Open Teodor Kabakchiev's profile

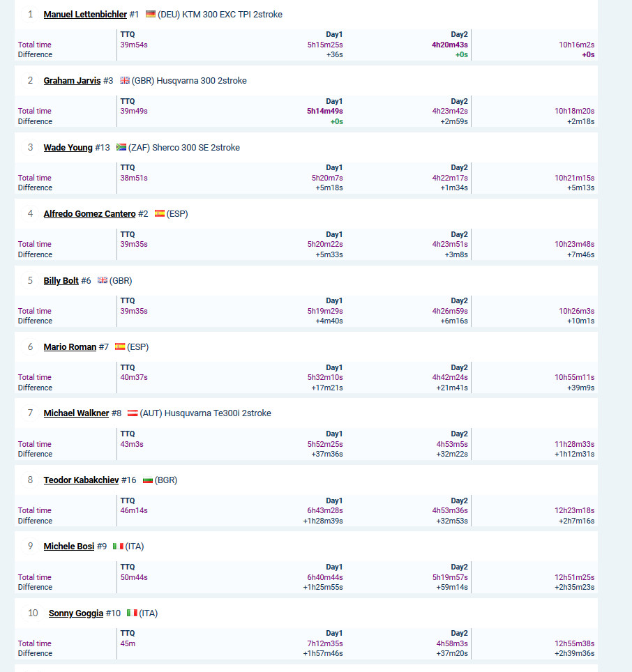click(x=81, y=480)
